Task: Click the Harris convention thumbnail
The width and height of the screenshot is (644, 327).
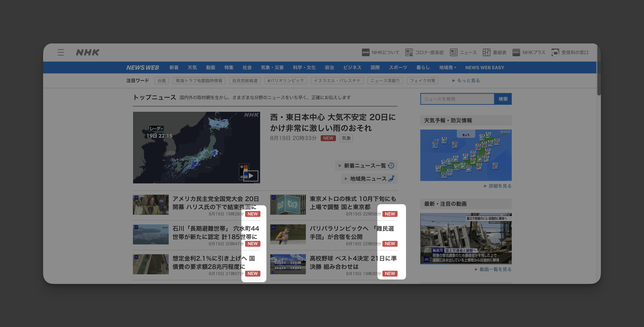Action: pos(151,205)
